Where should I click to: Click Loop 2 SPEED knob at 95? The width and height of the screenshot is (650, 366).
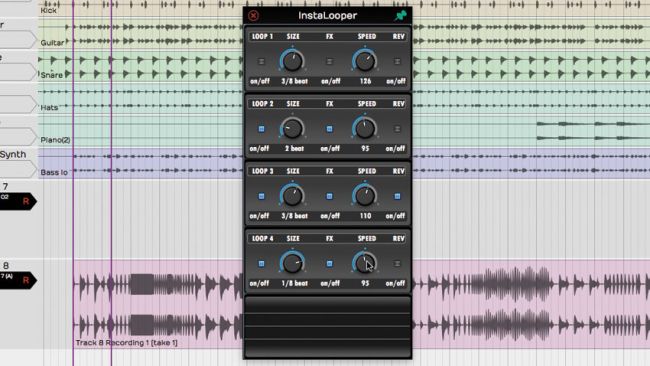(x=365, y=128)
